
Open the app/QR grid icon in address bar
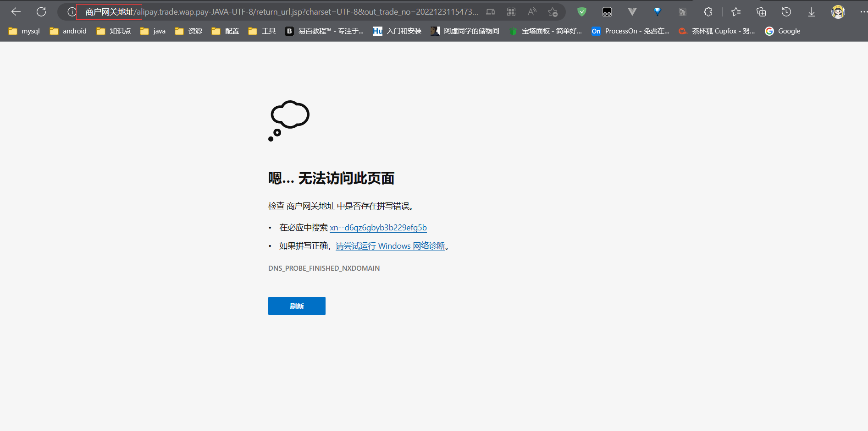point(511,12)
